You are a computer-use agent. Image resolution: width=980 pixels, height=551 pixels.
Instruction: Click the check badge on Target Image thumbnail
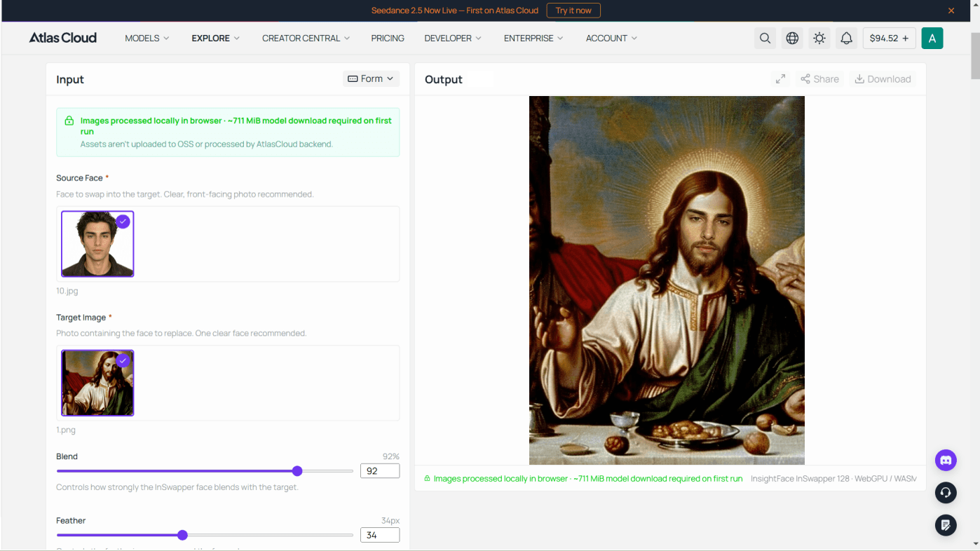pyautogui.click(x=123, y=360)
